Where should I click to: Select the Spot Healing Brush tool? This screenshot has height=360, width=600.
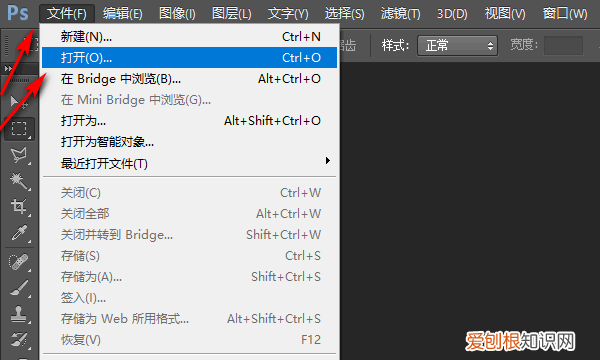coord(19,262)
